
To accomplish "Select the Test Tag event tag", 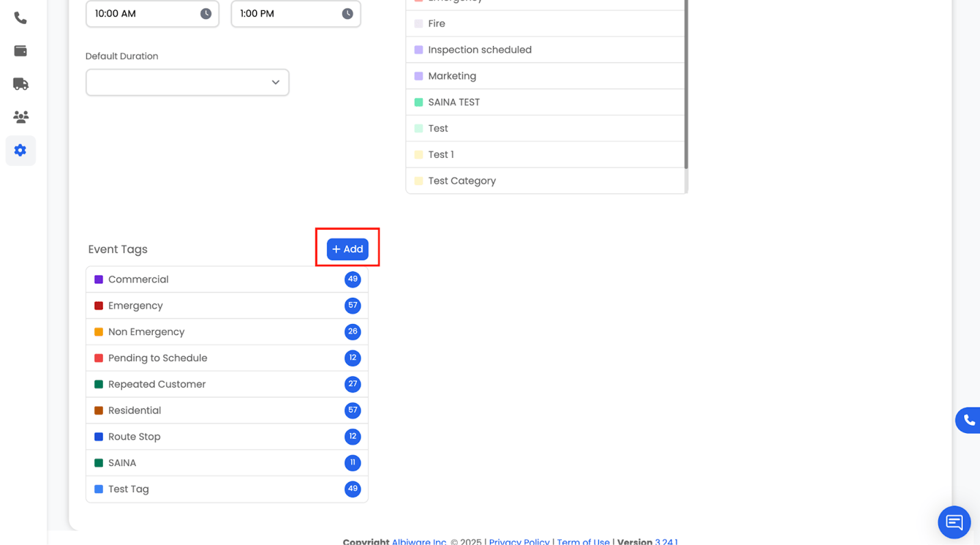I will click(x=227, y=489).
